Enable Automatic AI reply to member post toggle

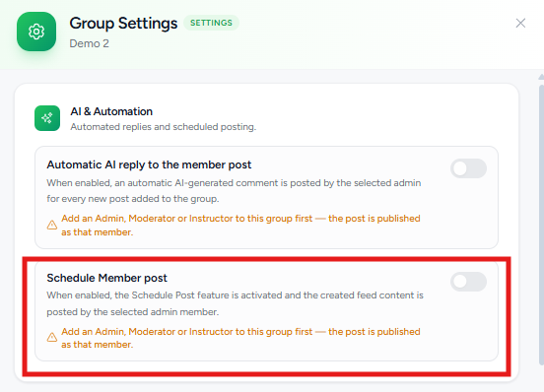[x=468, y=168]
